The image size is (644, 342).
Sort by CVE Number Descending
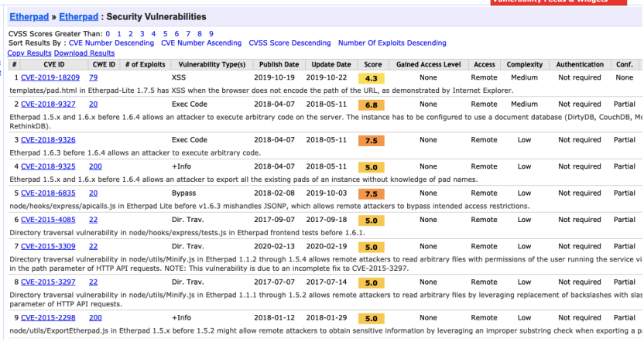pyautogui.click(x=111, y=43)
